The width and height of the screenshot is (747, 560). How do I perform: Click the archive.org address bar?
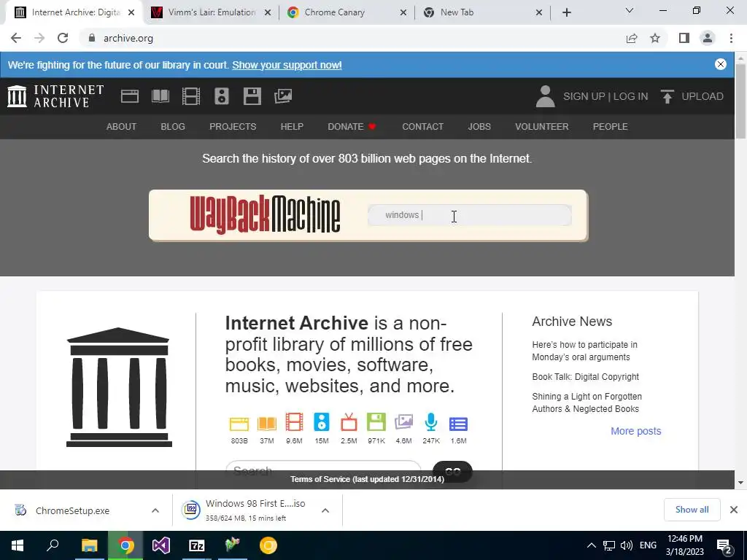coord(352,38)
